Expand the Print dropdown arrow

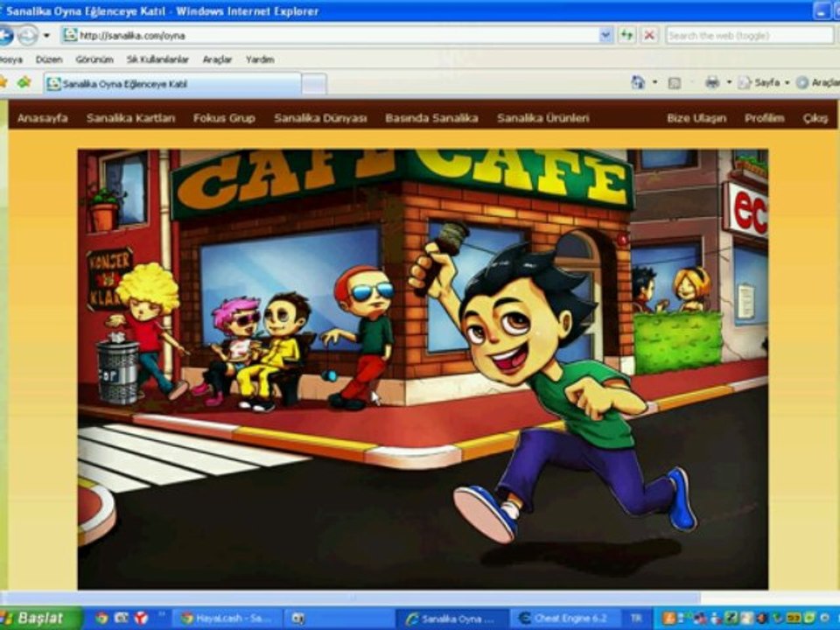[729, 82]
